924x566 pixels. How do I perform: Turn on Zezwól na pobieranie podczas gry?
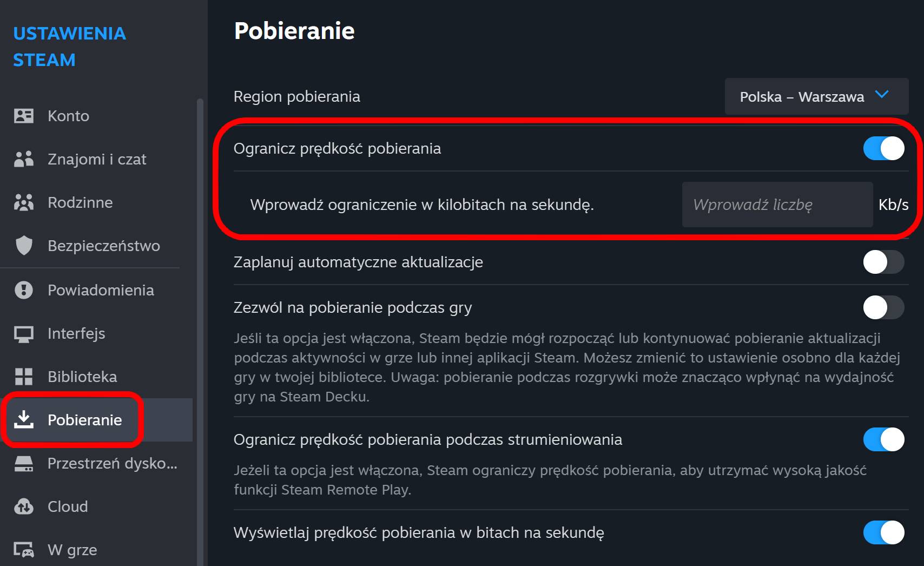(x=883, y=307)
